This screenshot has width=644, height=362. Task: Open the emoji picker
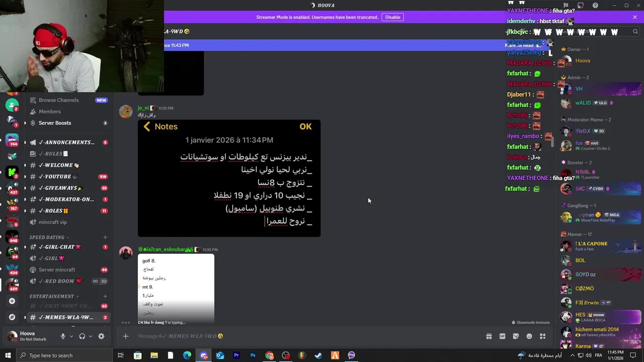[x=529, y=336]
